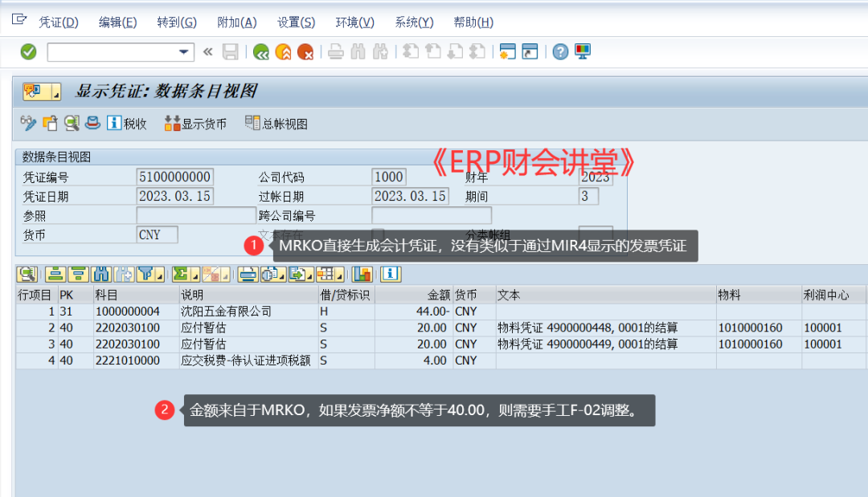Click the Display/Change glasses pencil icon
868x497 pixels.
click(x=28, y=124)
